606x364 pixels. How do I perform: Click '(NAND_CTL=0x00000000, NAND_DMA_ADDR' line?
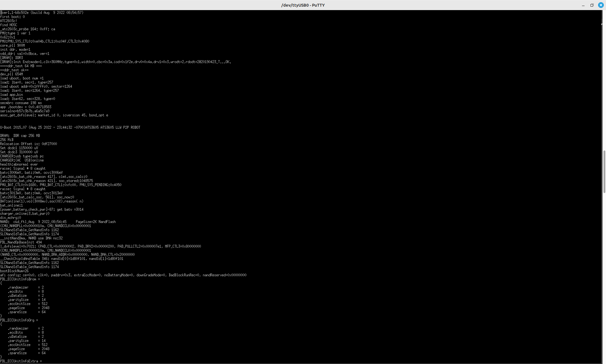pyautogui.click(x=67, y=255)
